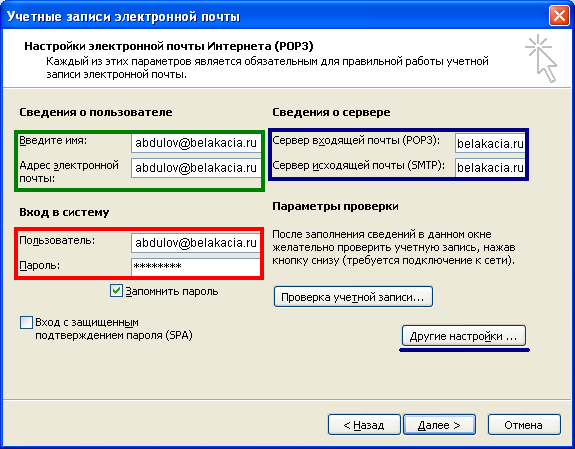
Task: Click the Сервер исходящей почты (SMTP) label
Action: click(x=358, y=165)
